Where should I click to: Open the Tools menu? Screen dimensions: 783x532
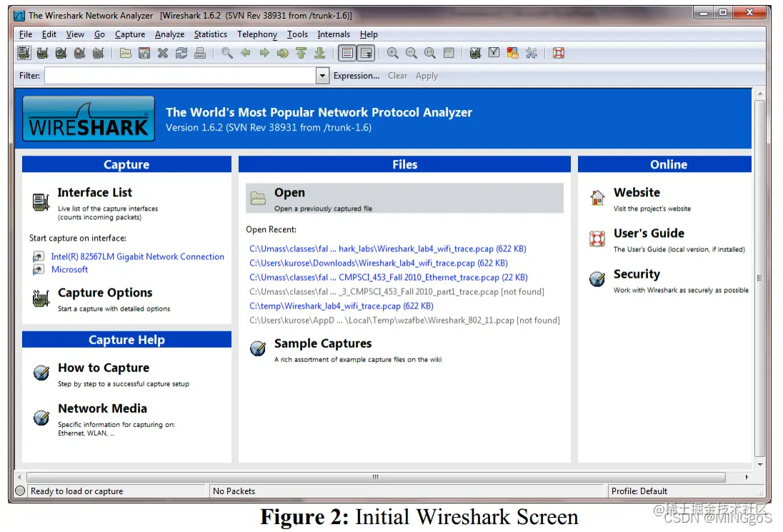tap(297, 34)
